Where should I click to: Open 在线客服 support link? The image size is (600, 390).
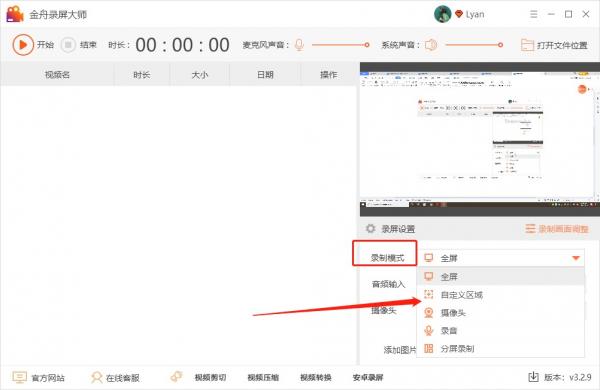pyautogui.click(x=122, y=378)
